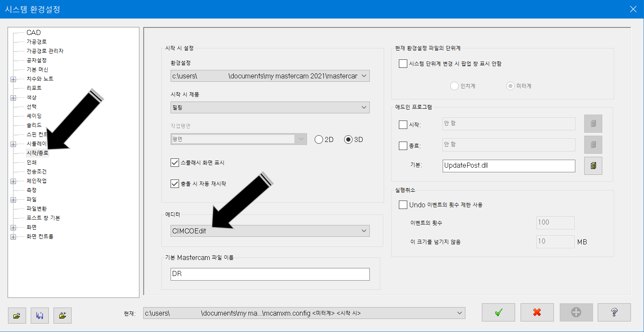Select 가공경로 in the settings tree
Image resolution: width=644 pixels, height=332 pixels.
[37, 42]
